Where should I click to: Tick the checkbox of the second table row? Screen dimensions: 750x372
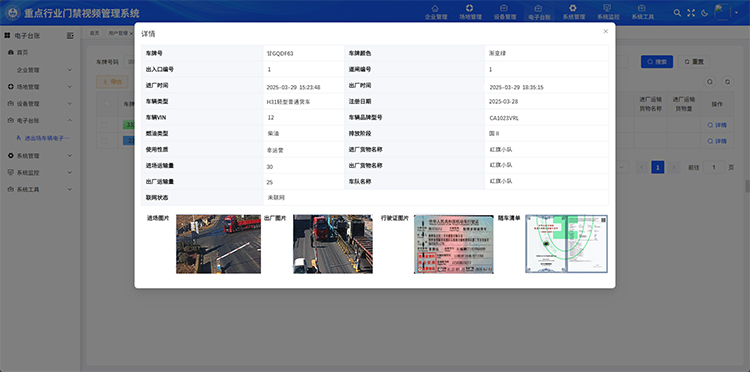coord(104,141)
